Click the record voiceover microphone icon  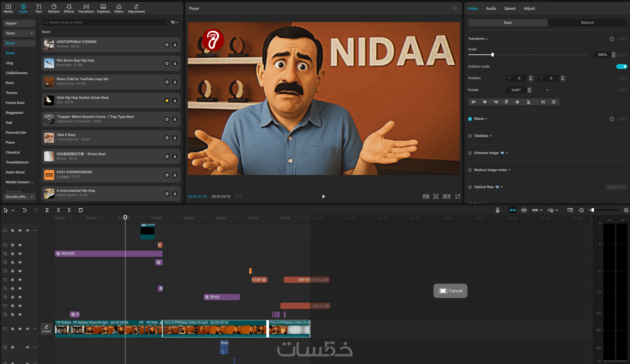[x=498, y=210]
